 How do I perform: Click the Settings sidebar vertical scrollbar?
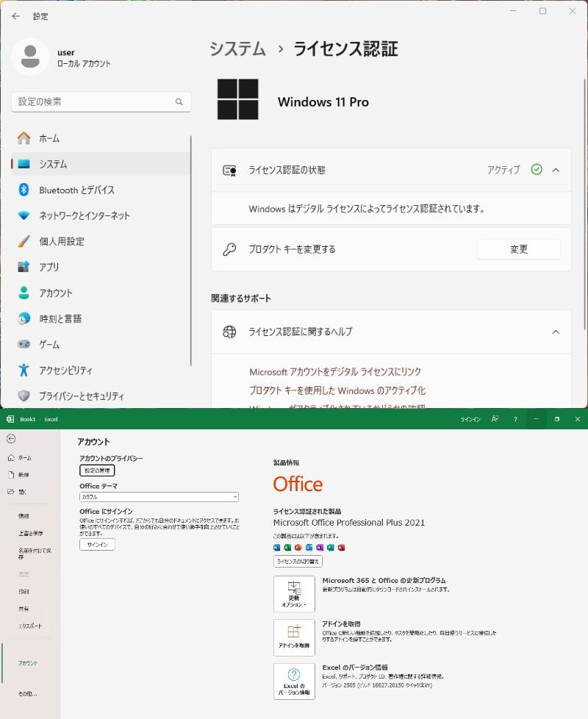click(x=190, y=251)
